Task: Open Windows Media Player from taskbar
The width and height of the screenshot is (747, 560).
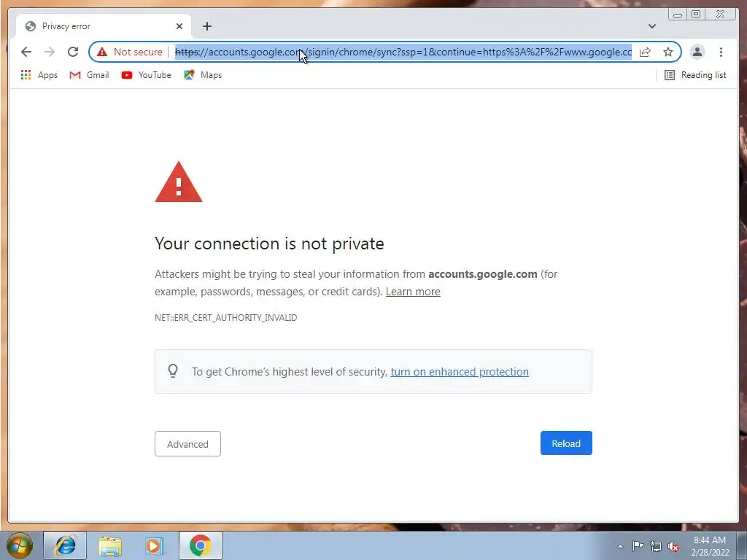Action: coord(155,545)
